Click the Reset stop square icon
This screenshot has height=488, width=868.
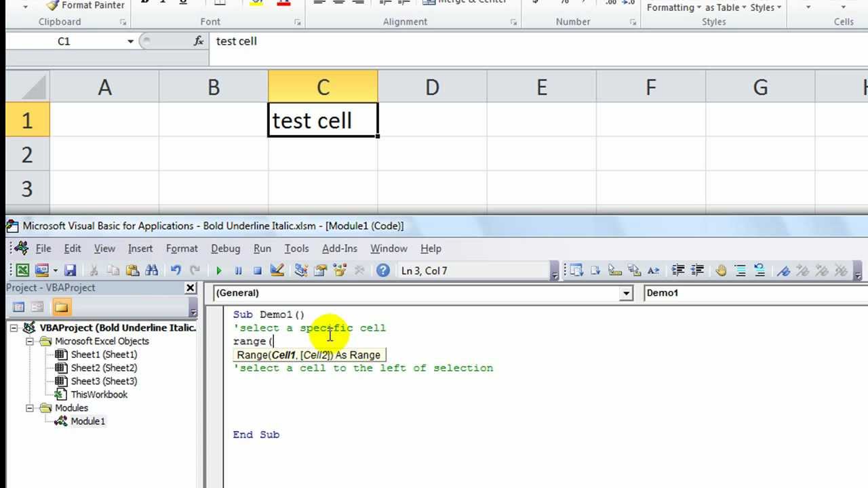257,270
